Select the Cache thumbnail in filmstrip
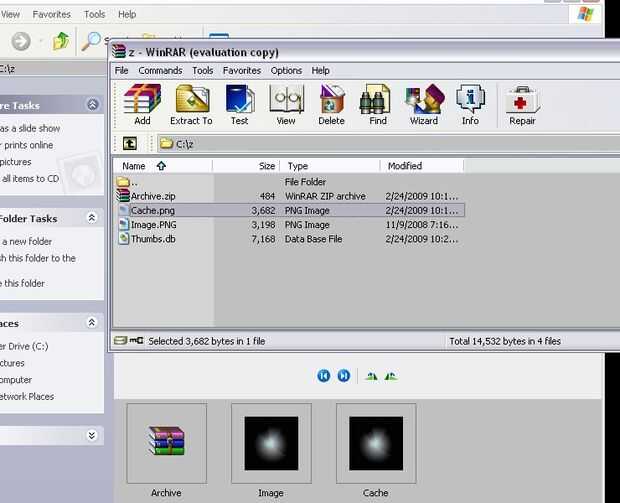This screenshot has width=620, height=503. tap(376, 443)
